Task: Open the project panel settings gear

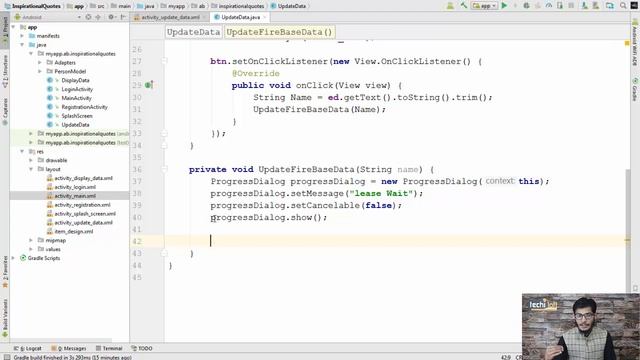Action: click(x=111, y=17)
